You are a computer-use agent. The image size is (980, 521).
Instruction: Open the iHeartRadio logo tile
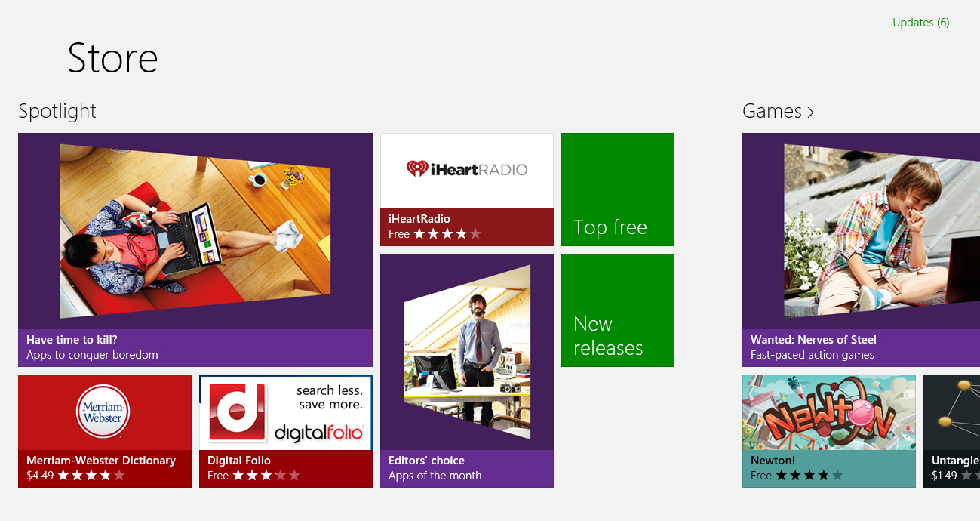[466, 170]
